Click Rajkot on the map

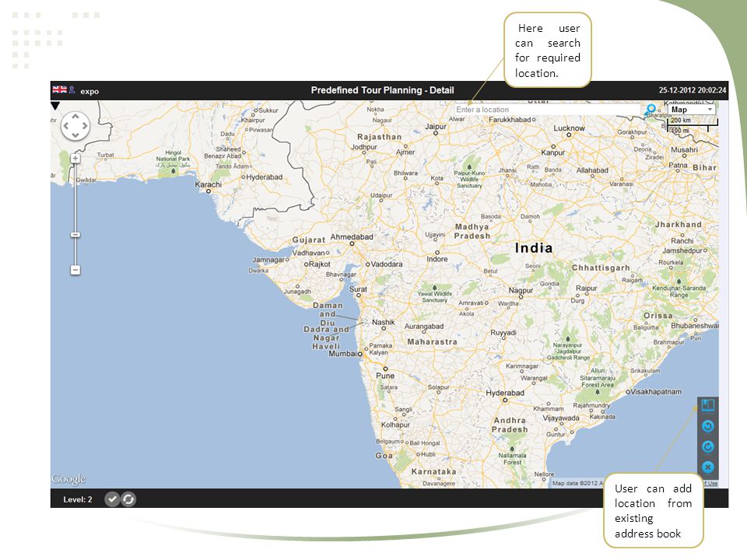click(320, 264)
